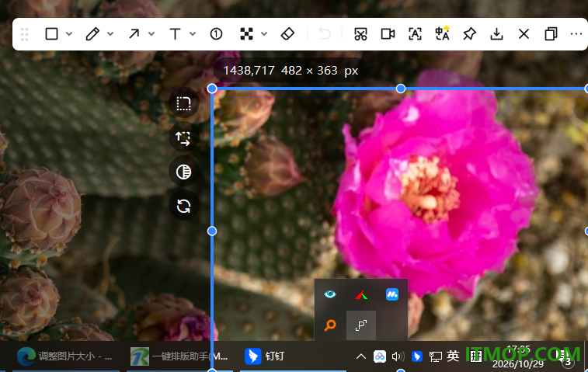Translate the captured screenshot text
The height and width of the screenshot is (372, 588).
[442, 33]
